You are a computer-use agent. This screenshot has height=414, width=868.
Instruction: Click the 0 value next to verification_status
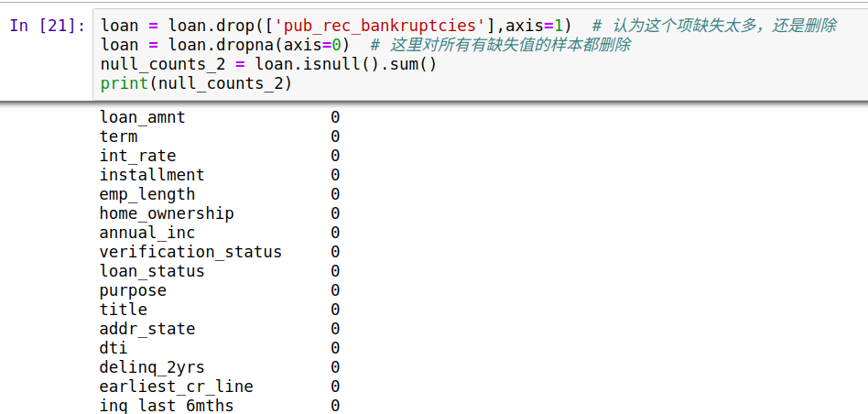[x=335, y=252]
